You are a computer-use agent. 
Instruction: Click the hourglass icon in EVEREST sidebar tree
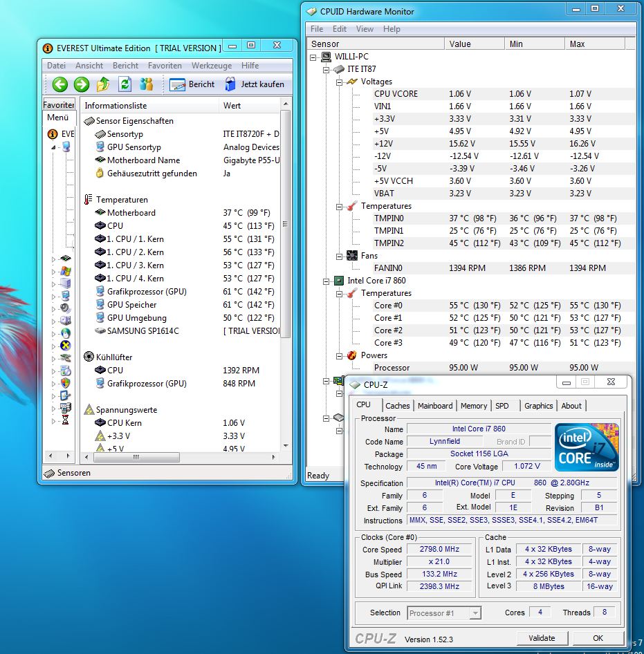click(66, 420)
